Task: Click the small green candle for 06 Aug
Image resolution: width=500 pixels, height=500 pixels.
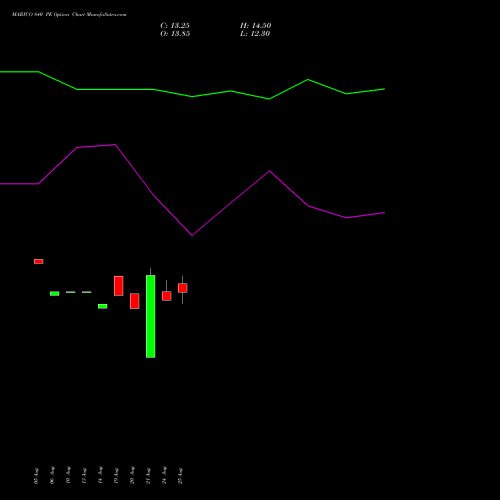Action: [x=55, y=294]
